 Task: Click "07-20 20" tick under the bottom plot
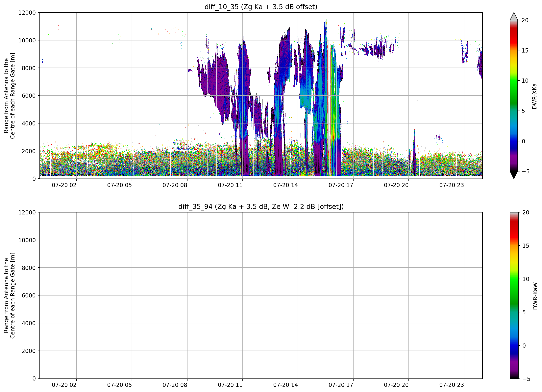tap(396, 385)
